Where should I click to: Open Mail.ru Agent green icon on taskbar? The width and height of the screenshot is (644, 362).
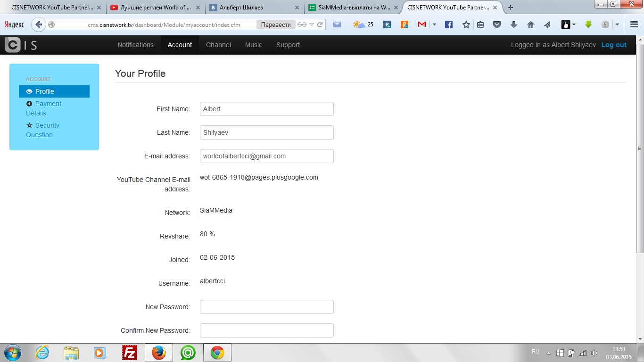188,353
